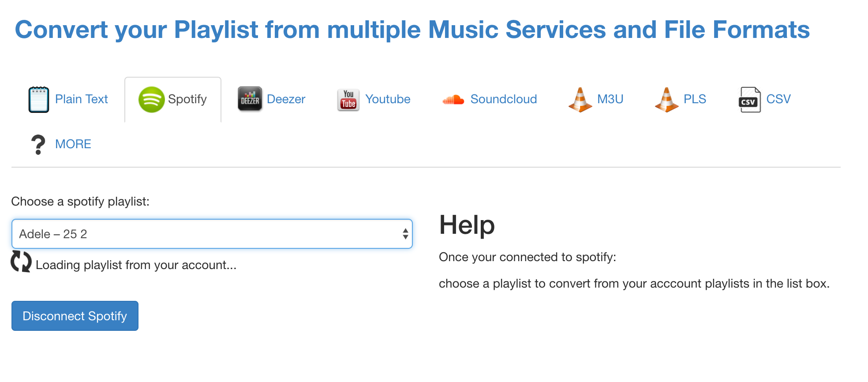Select a different playlist than Adele – 25 2
868x382 pixels.
212,234
